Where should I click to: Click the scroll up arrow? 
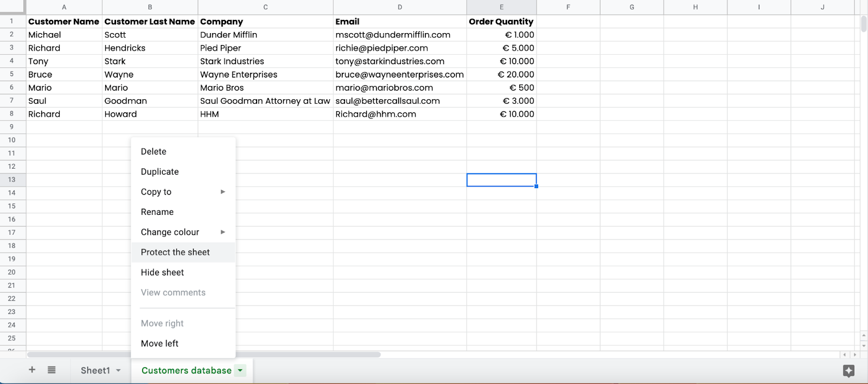(x=864, y=336)
